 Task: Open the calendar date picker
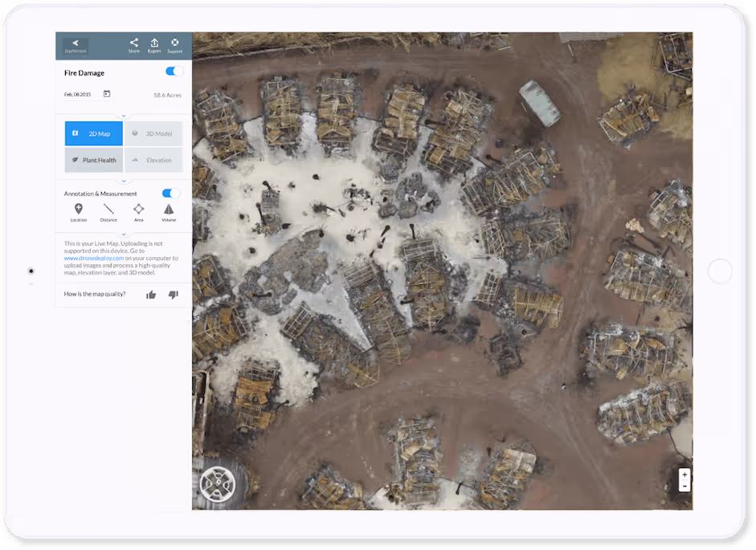click(108, 94)
